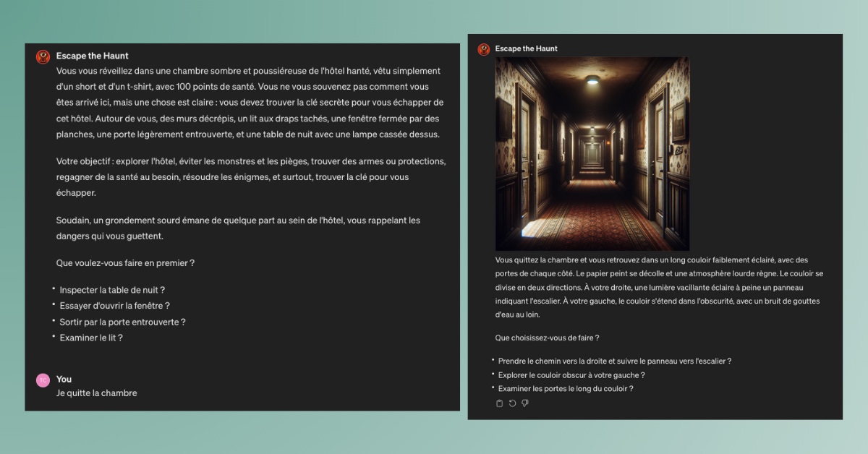Click the Escape the Haunt name in left chat
This screenshot has height=454, width=868.
(x=92, y=56)
